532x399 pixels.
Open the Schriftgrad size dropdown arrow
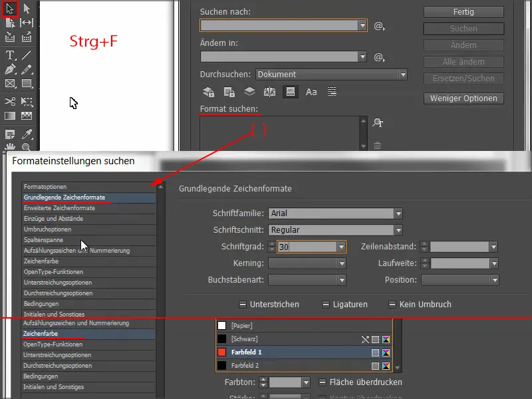(x=341, y=247)
